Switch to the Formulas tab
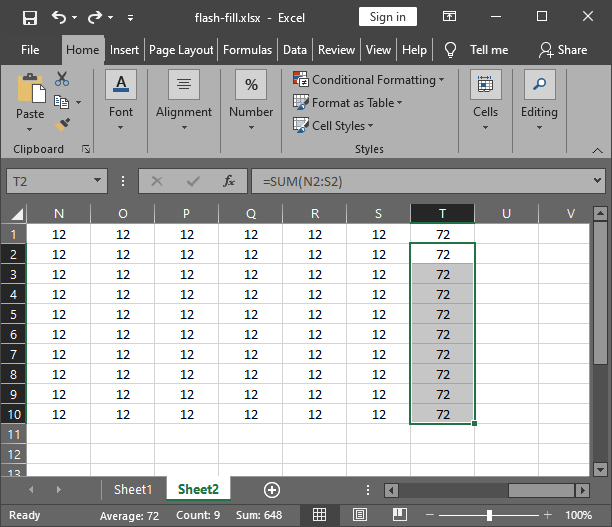Screen dimensions: 612x527 pos(247,50)
